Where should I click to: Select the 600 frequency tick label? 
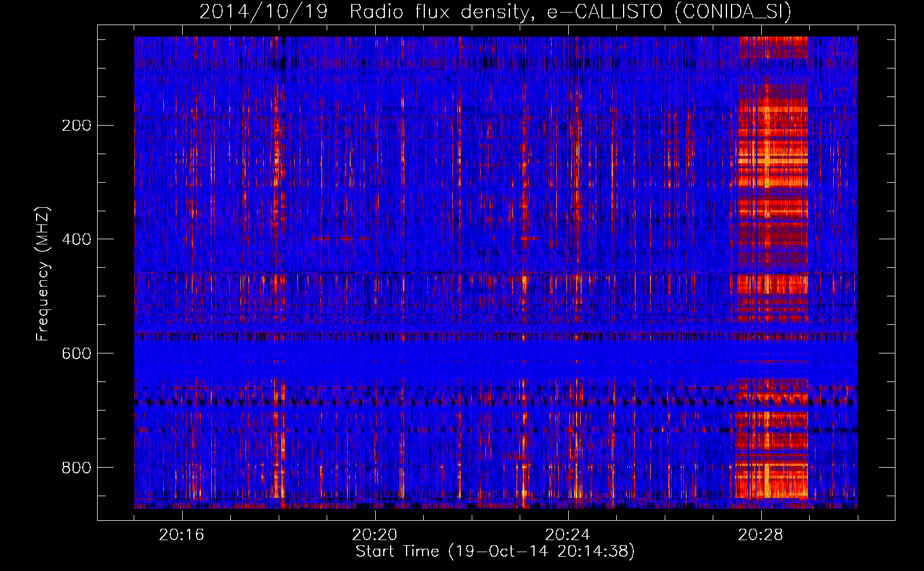[77, 353]
